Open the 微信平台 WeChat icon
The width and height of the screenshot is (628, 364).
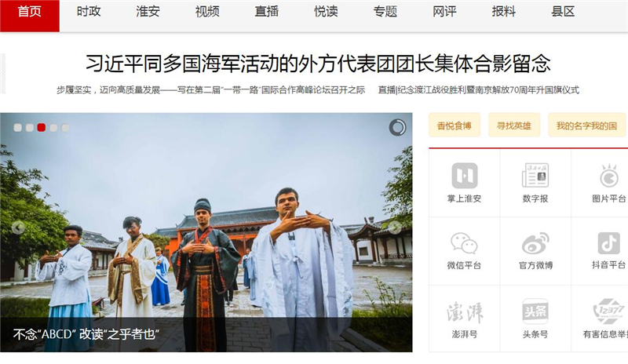point(464,243)
